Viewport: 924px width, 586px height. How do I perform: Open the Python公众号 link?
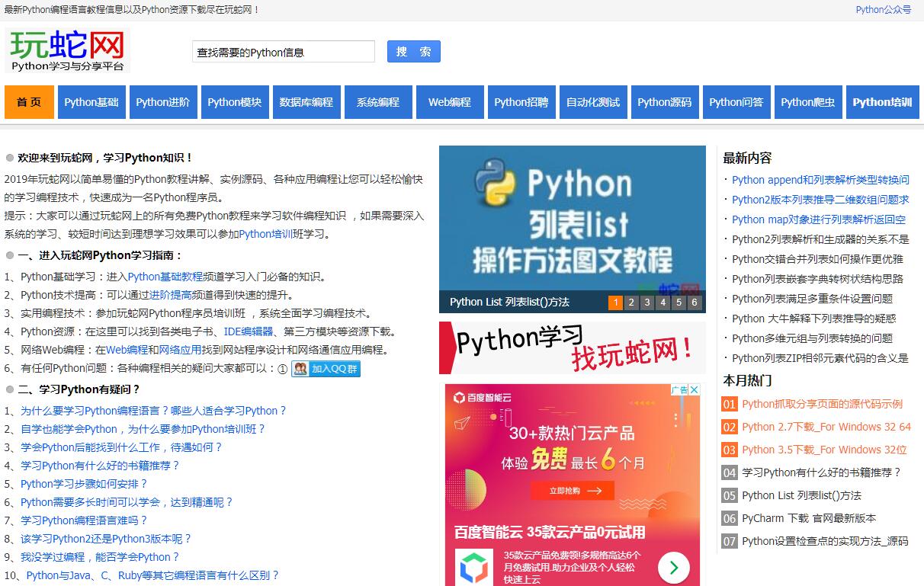[883, 10]
